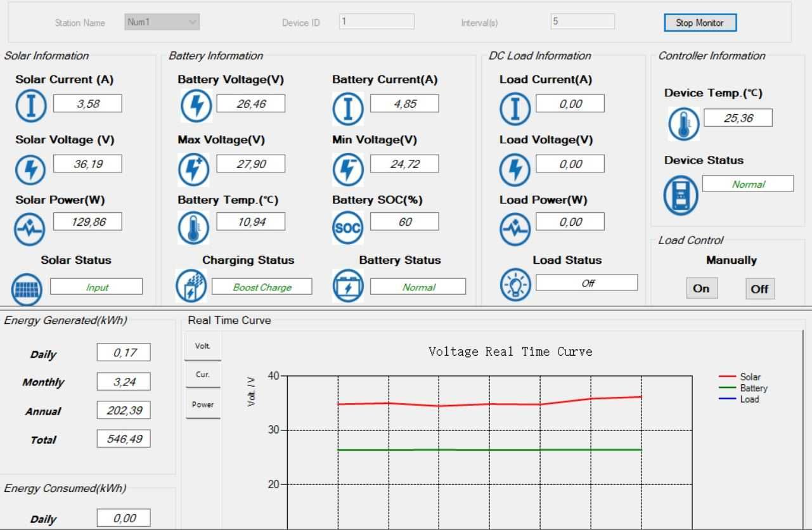Click the Load Power(W) label
The width and height of the screenshot is (812, 530).
pyautogui.click(x=543, y=200)
